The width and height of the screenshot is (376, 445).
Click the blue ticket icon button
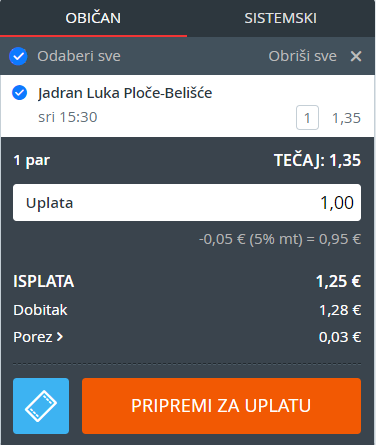click(x=41, y=406)
